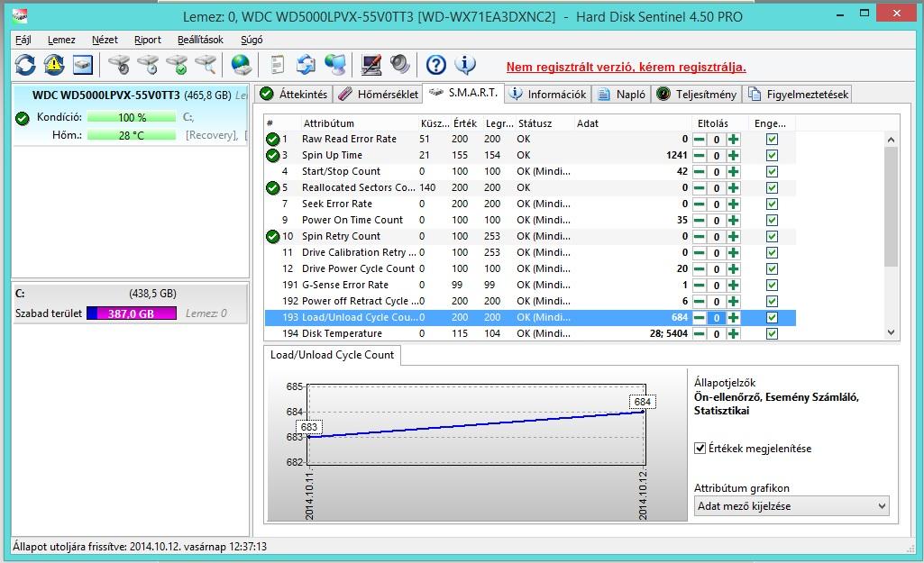This screenshot has width=924, height=563.
Task: Click the attribute list scroll up arrow
Action: click(891, 140)
